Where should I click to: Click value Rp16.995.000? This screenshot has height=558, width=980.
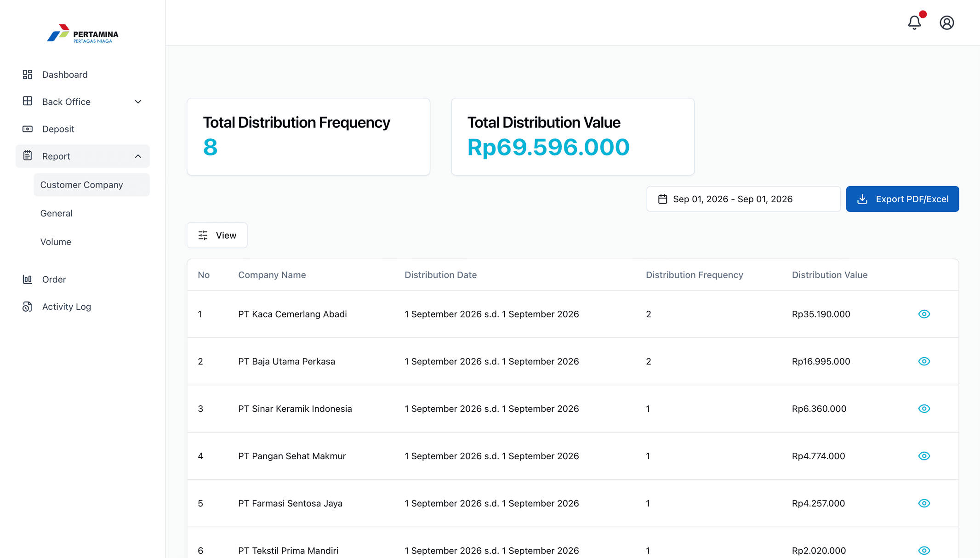point(821,361)
